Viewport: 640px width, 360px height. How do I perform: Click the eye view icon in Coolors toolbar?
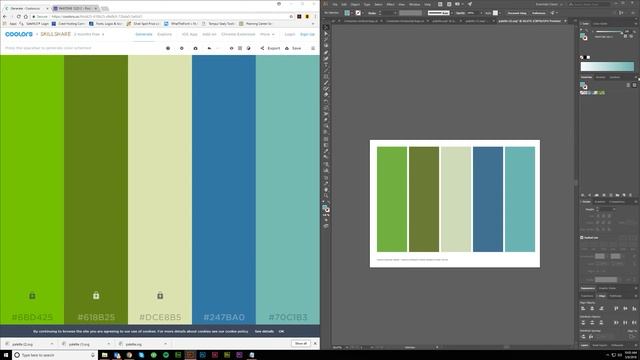click(231, 48)
